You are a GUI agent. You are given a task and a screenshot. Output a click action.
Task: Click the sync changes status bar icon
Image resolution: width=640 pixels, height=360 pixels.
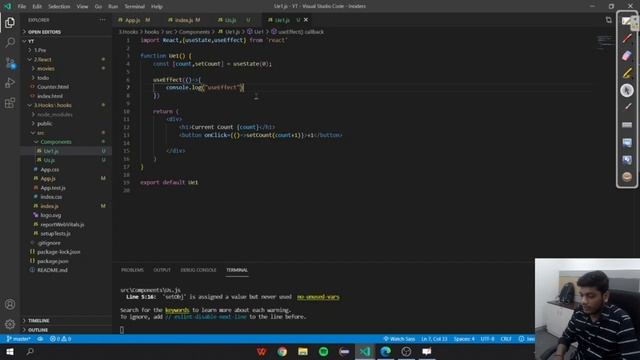point(40,339)
